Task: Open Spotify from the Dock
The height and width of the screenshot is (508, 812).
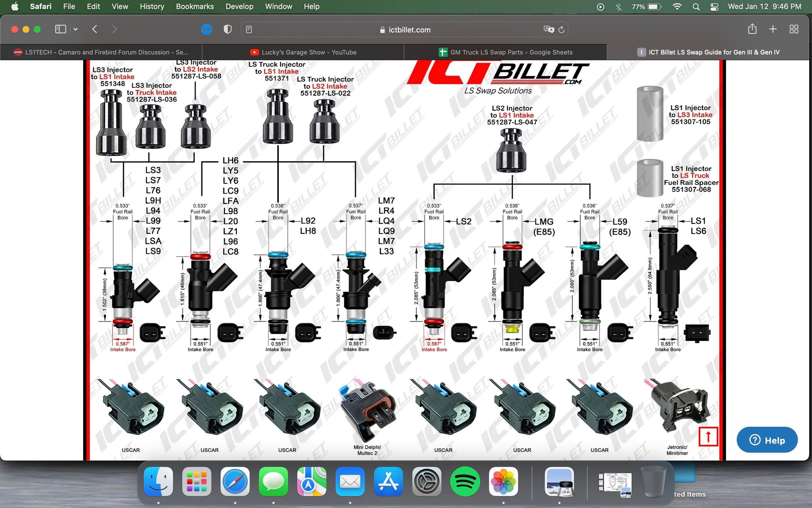Action: [x=465, y=482]
